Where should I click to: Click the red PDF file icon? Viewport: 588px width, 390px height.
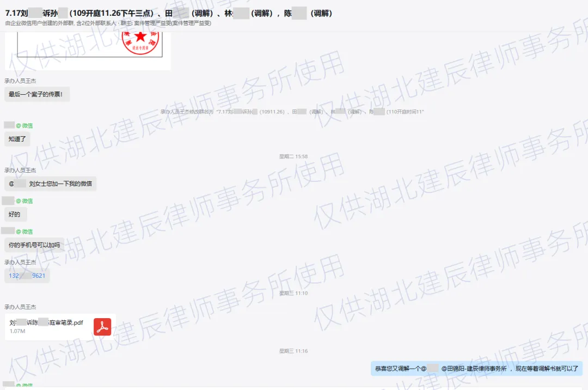(x=102, y=327)
